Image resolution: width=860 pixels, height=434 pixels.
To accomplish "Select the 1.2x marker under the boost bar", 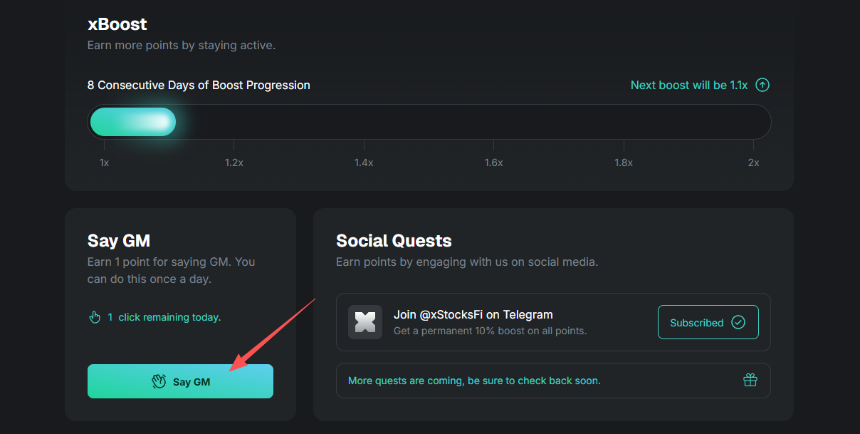I will point(234,162).
